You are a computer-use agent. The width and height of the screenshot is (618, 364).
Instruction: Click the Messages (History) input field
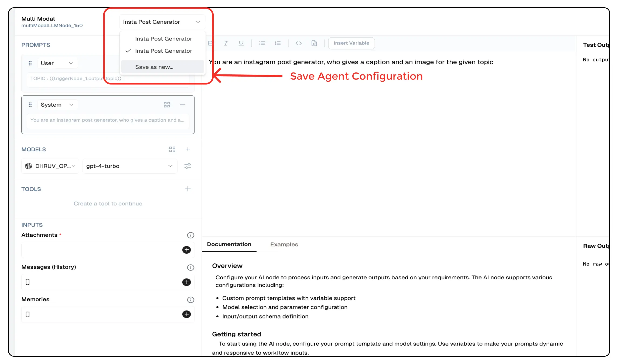[x=103, y=282]
